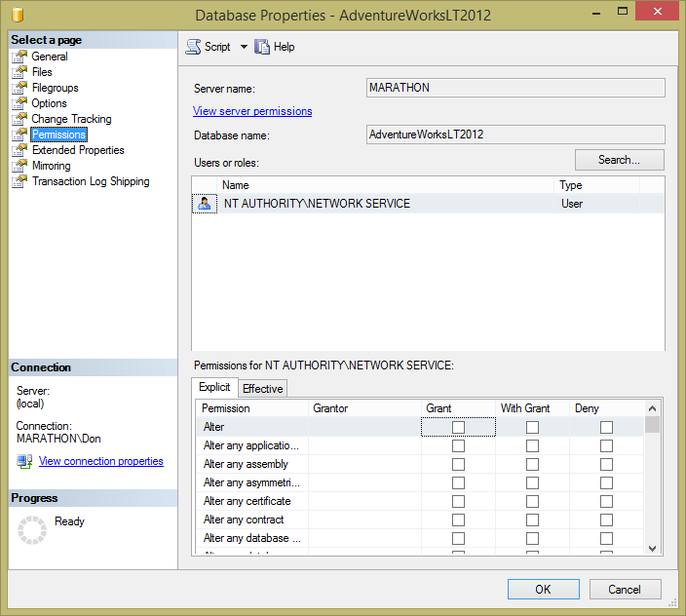The width and height of the screenshot is (686, 616).
Task: Open the Extended Properties page
Action: [78, 150]
